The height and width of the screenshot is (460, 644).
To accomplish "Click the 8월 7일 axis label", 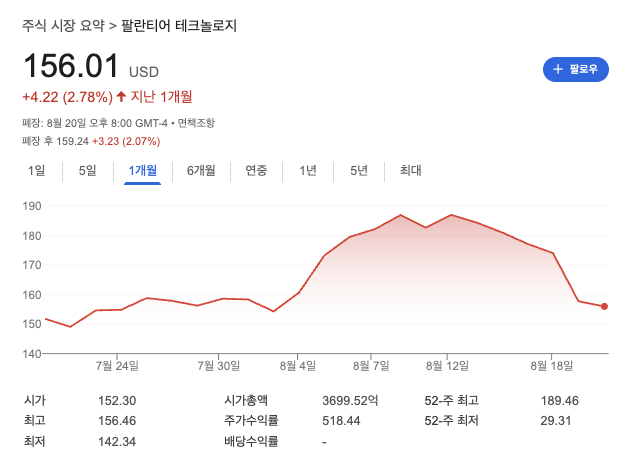I will 371,366.
